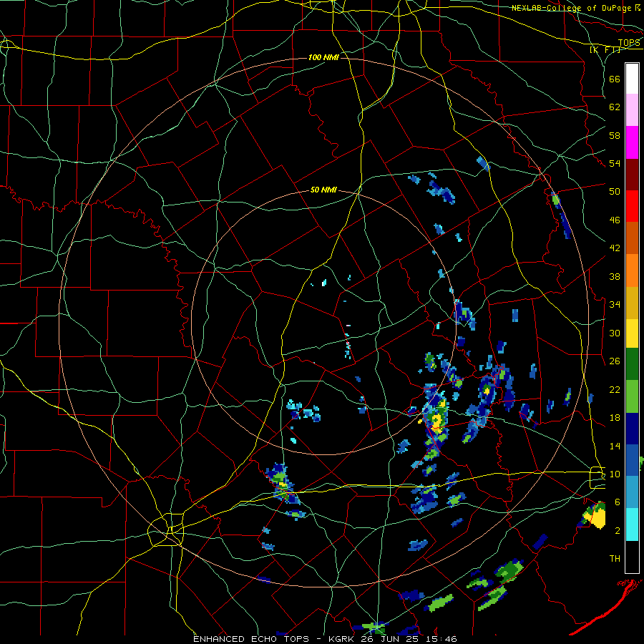Click the 100 NMI range ring label

323,57
